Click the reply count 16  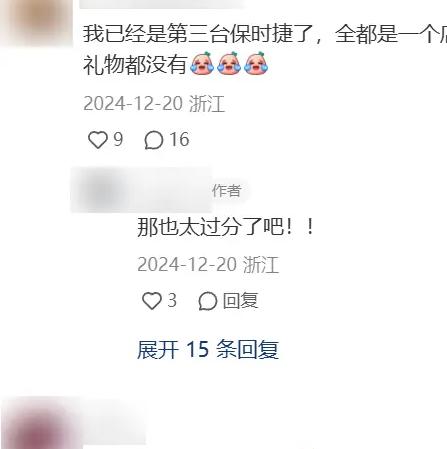tap(179, 139)
